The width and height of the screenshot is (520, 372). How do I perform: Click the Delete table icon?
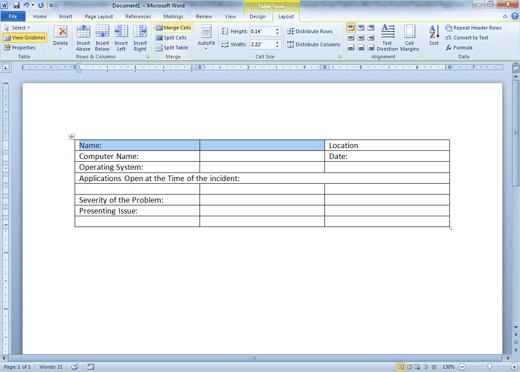tap(60, 32)
